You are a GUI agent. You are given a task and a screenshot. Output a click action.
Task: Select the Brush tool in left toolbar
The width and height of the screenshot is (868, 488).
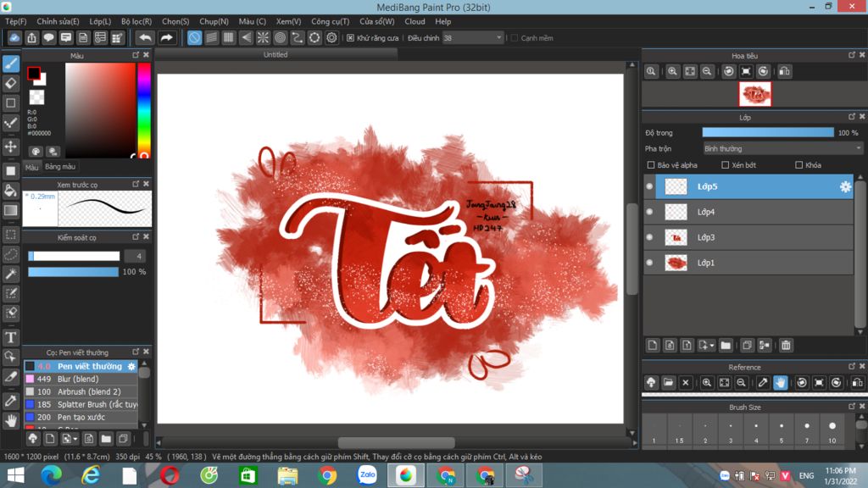11,64
